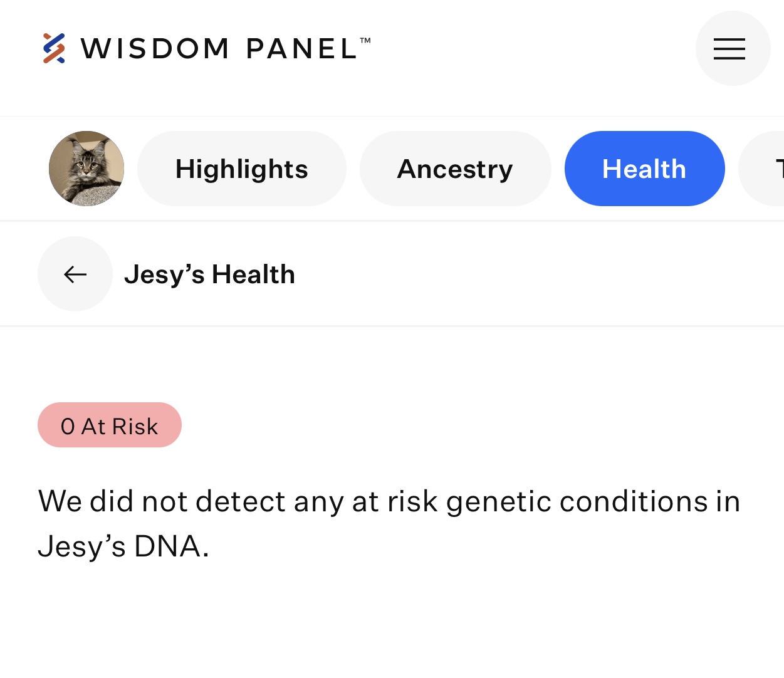This screenshot has height=678, width=784.
Task: Open Jesy's cat profile photo
Action: [x=86, y=169]
